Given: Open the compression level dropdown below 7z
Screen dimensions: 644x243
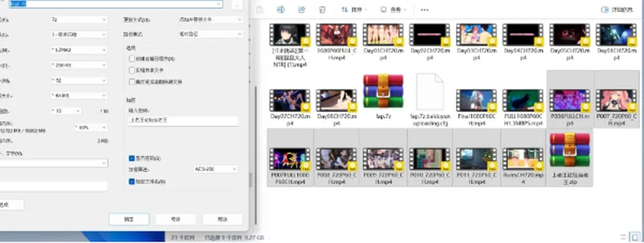Looking at the screenshot, I should pyautogui.click(x=79, y=34).
